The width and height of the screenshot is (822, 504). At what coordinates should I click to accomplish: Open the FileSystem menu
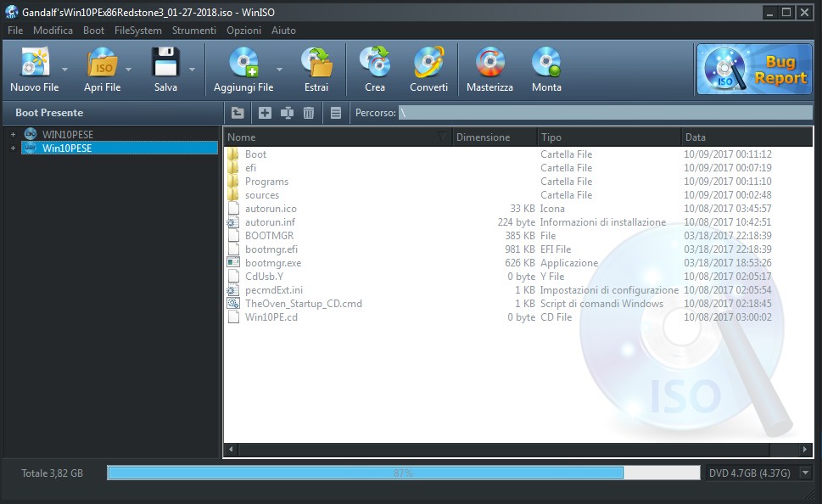pos(138,31)
